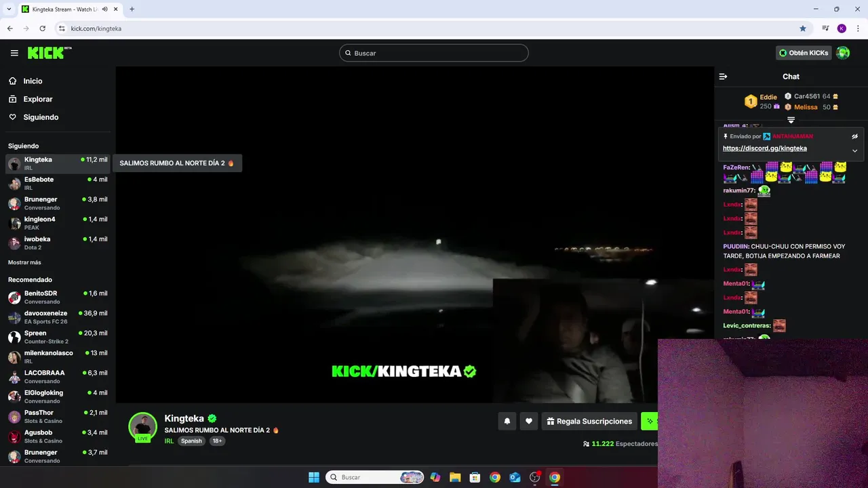Screen dimensions: 868x488
Task: Click the taskbar Buscar search box
Action: pyautogui.click(x=375, y=477)
